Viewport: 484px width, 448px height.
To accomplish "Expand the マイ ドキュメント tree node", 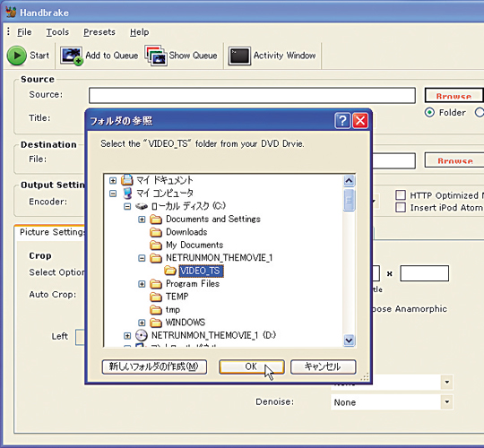I will coord(113,180).
